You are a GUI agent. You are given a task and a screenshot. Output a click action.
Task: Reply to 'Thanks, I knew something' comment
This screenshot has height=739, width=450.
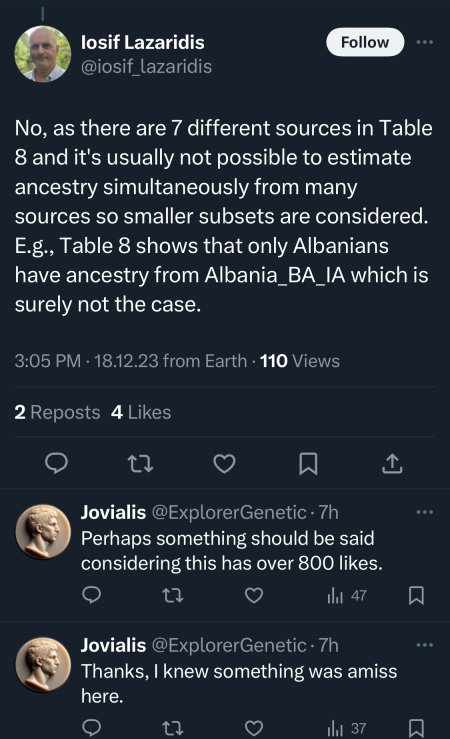[x=91, y=728]
